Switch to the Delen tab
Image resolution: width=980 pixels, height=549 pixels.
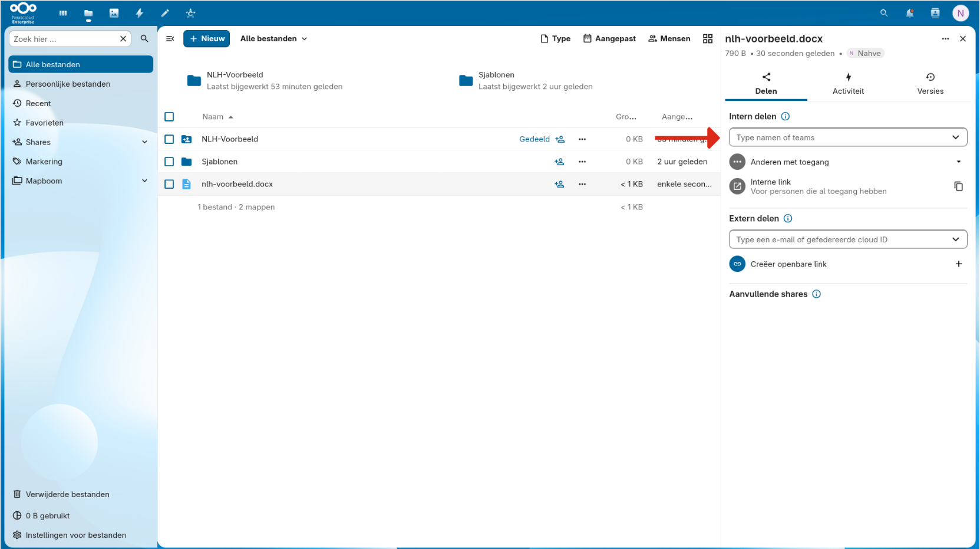pyautogui.click(x=766, y=84)
